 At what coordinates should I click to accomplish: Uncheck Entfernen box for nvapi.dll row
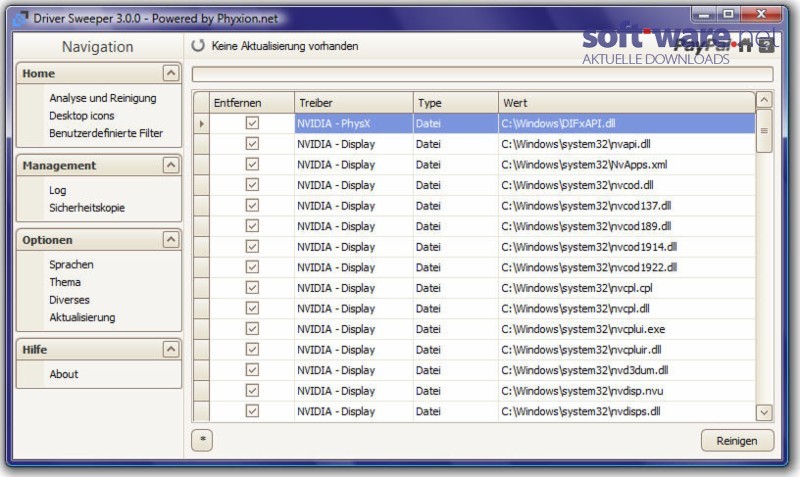point(252,143)
